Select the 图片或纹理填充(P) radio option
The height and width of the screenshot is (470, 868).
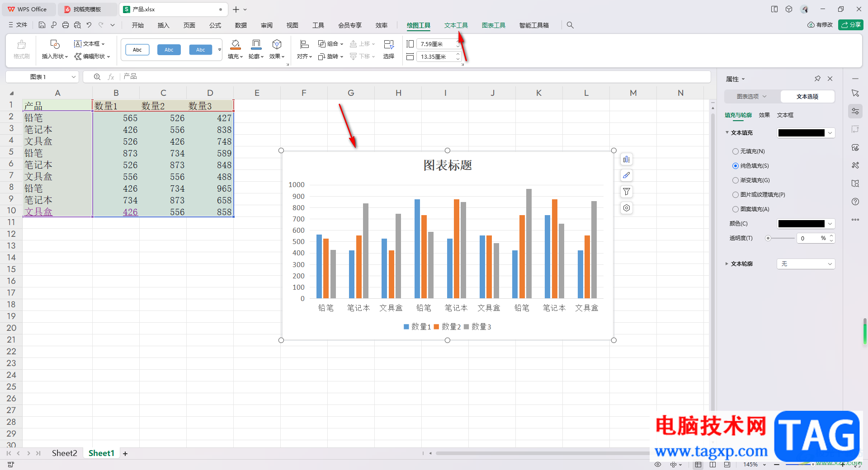(736, 195)
